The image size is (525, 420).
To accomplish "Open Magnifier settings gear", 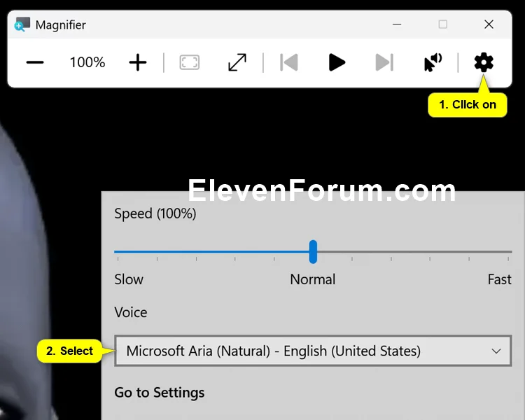I will (x=484, y=62).
